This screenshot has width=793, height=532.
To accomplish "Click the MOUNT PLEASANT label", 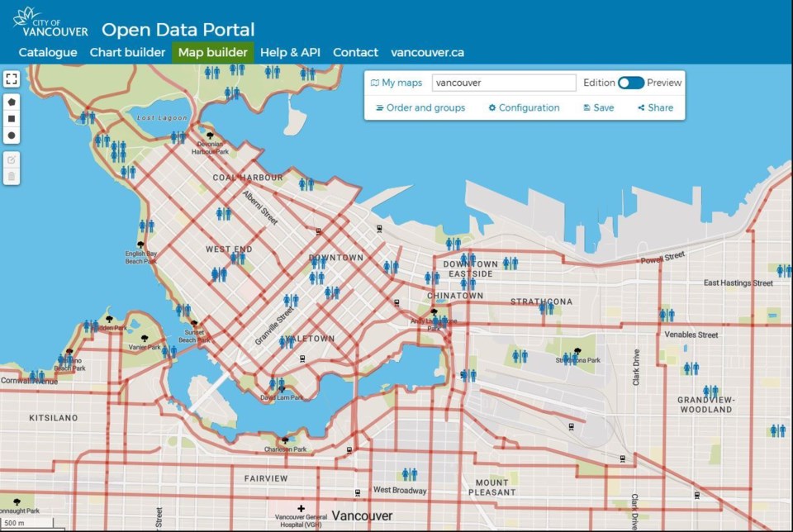I will pos(492,487).
